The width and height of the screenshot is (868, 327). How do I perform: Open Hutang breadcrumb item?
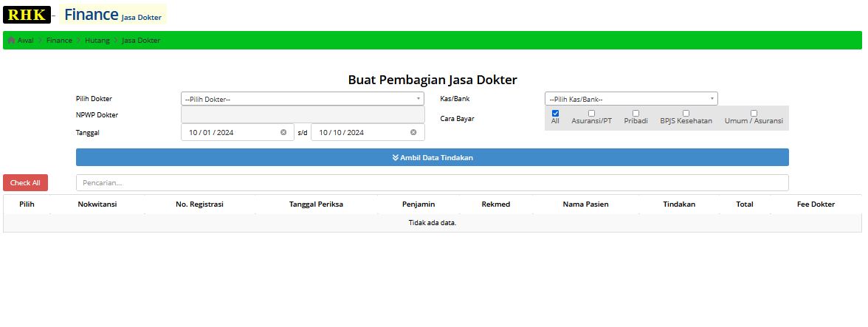coord(97,41)
